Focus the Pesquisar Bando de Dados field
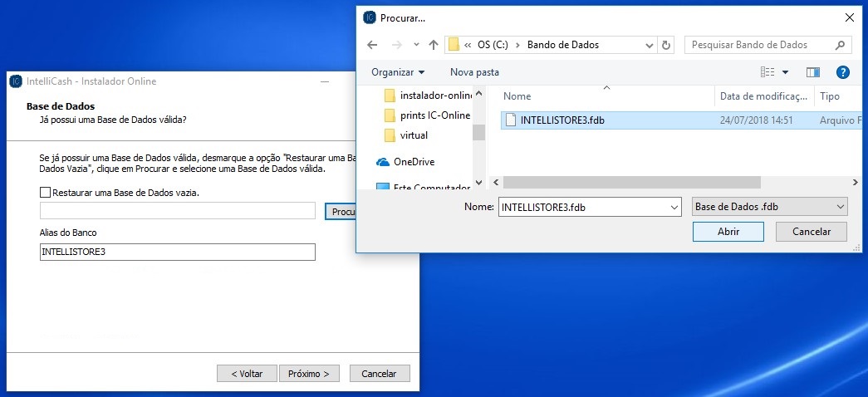This screenshot has height=397, width=868. [767, 46]
